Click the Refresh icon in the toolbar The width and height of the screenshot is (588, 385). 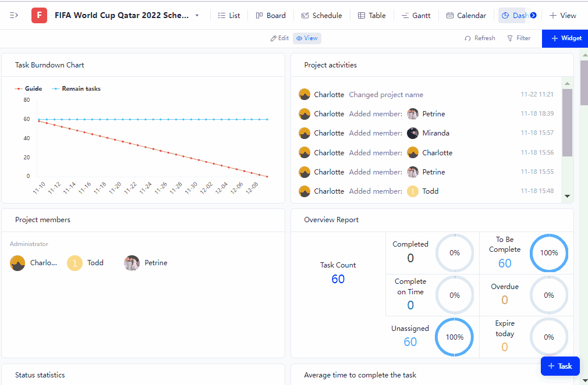(x=467, y=38)
